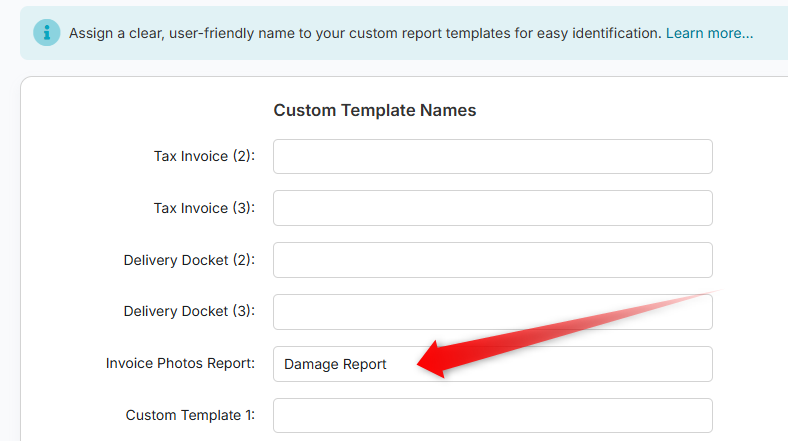Focus the Custom Template 1 input field

point(492,415)
